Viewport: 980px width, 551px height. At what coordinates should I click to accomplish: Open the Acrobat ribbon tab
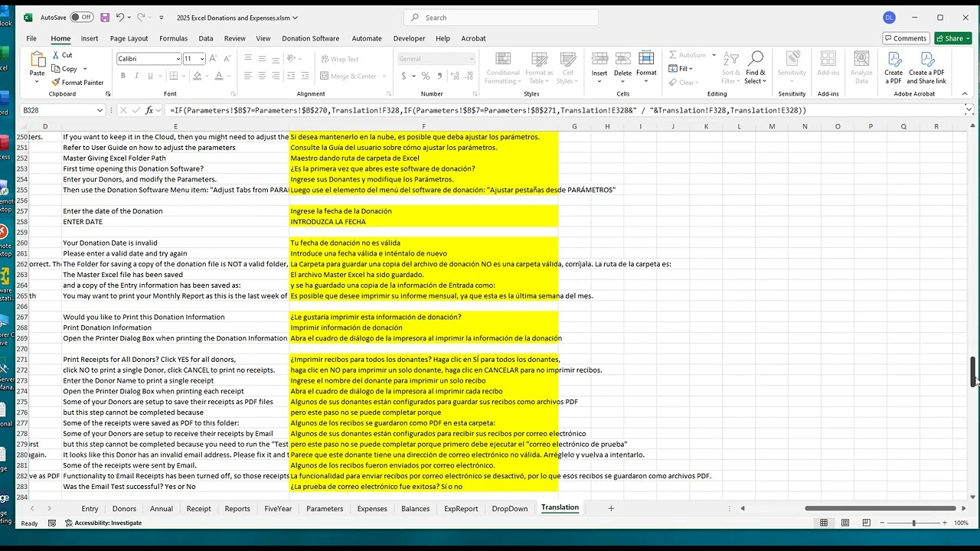(x=473, y=38)
